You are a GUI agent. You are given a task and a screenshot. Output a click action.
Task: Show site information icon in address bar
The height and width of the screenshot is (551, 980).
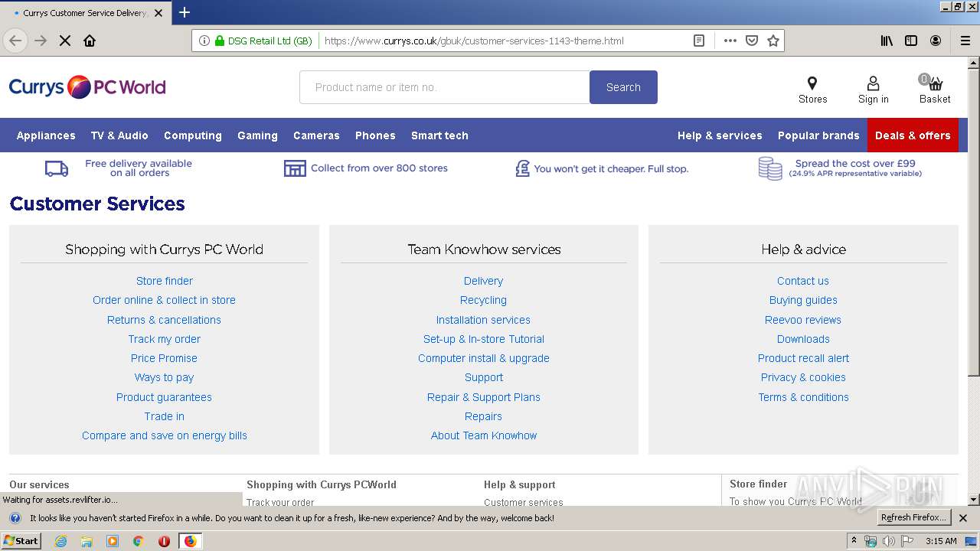tap(204, 41)
